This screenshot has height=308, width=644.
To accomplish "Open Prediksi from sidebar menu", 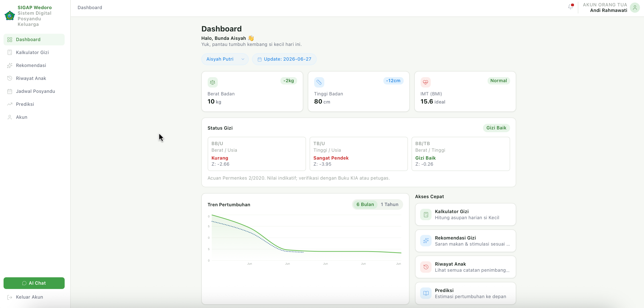I will pos(34,104).
